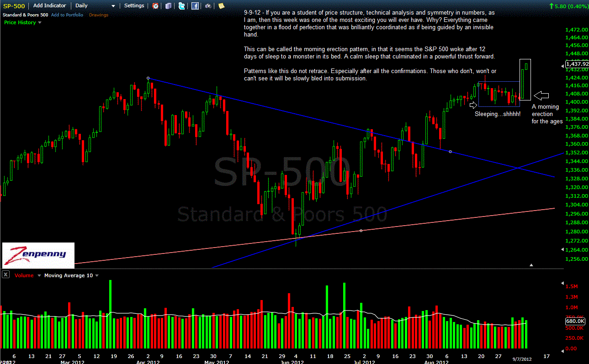The height and width of the screenshot is (364, 589).
Task: Close the volume pane with X button
Action: (x=5, y=275)
